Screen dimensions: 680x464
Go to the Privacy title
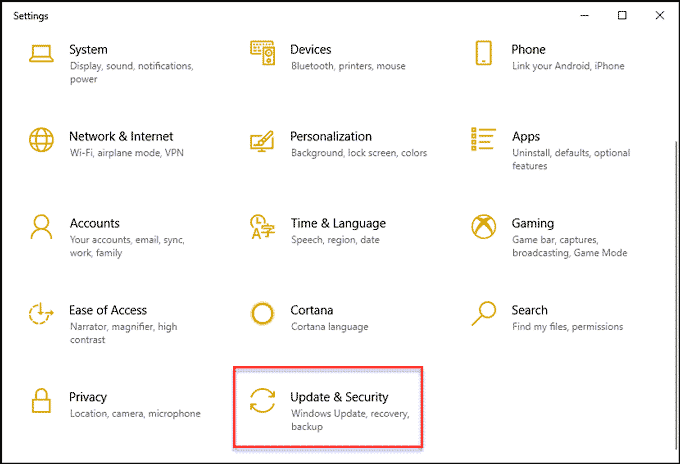click(x=88, y=397)
